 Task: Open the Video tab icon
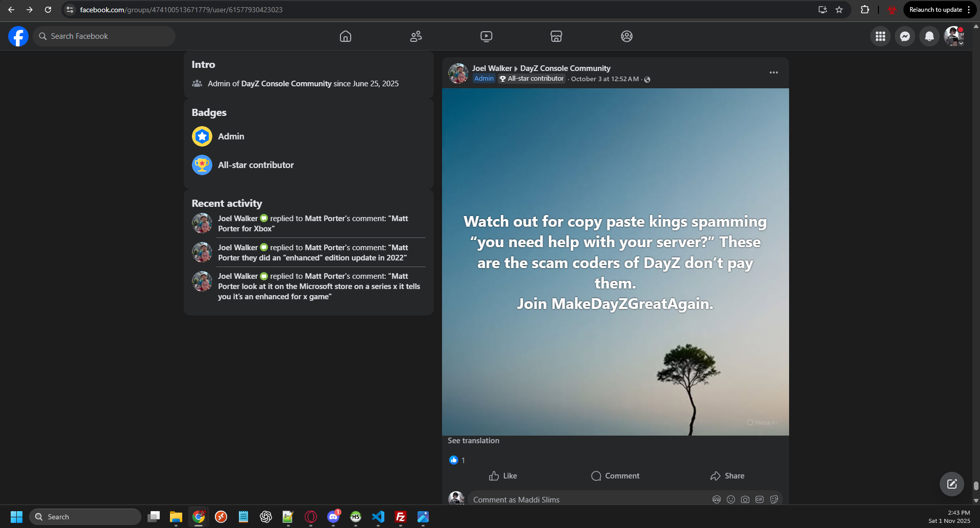pyautogui.click(x=486, y=36)
